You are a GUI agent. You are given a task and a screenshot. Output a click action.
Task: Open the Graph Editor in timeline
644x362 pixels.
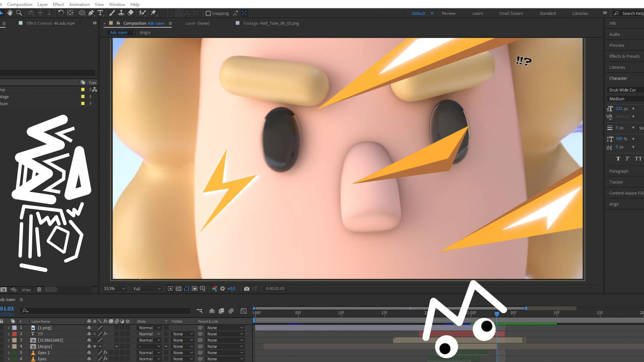coord(244,311)
